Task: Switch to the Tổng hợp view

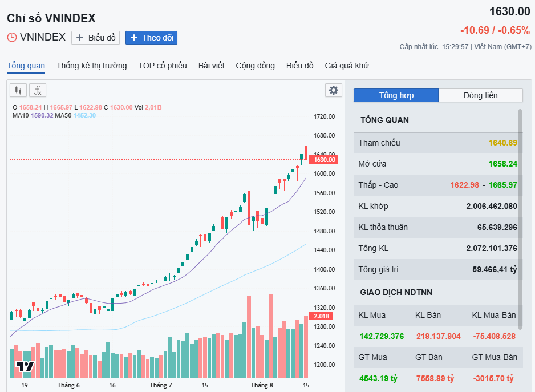Action: click(396, 95)
